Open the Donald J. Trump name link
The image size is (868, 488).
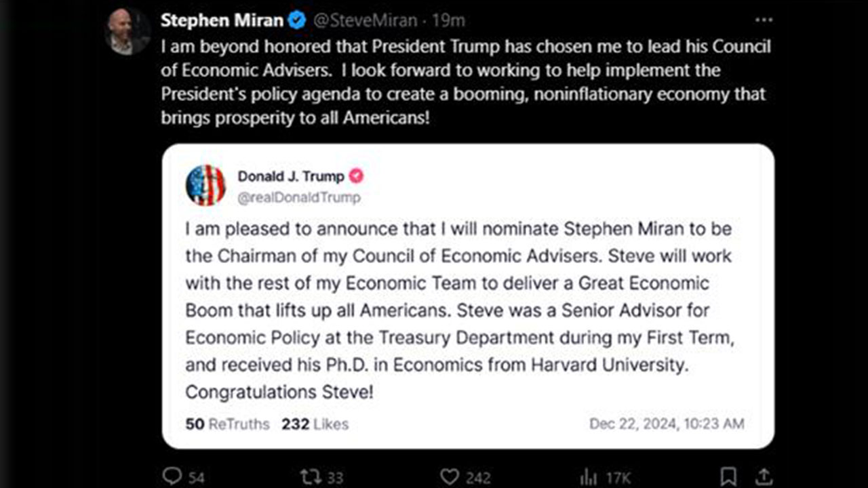click(x=291, y=177)
